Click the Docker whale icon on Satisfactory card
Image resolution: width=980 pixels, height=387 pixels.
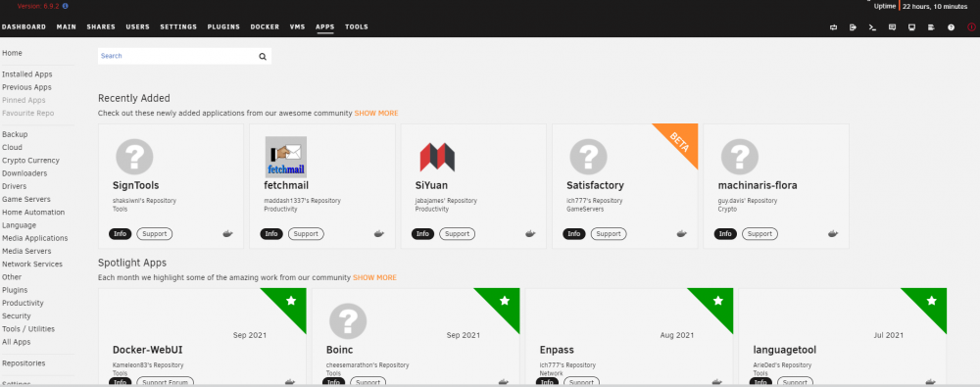[x=682, y=234]
